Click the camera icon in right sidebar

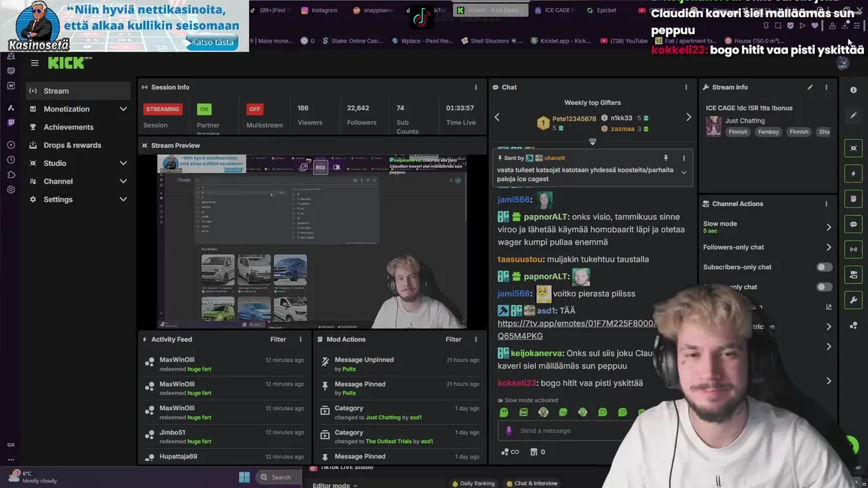tap(853, 274)
